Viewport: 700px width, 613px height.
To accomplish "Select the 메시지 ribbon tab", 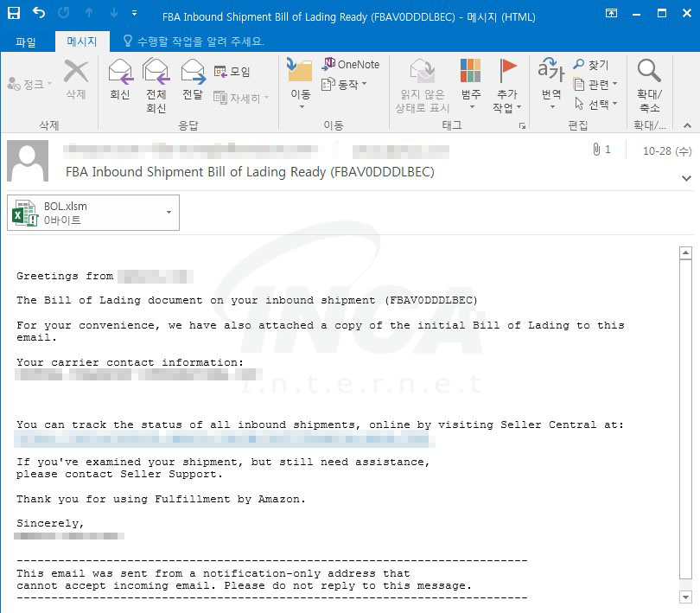I will 82,42.
